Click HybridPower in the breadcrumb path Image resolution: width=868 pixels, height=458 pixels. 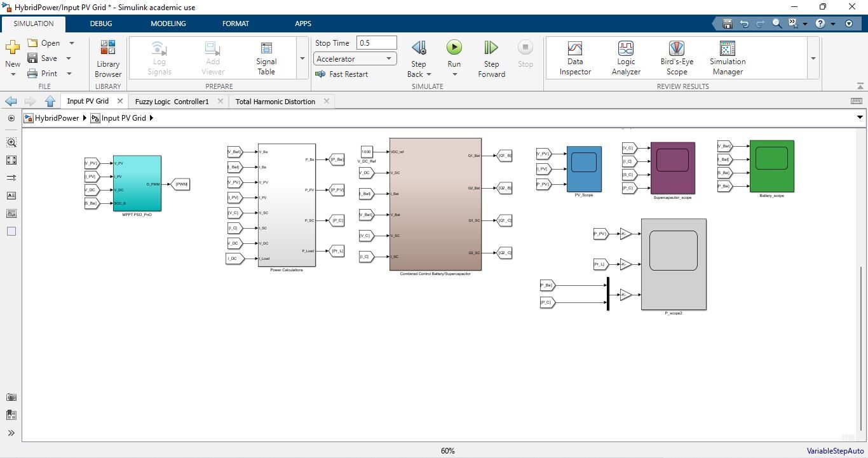(x=57, y=118)
